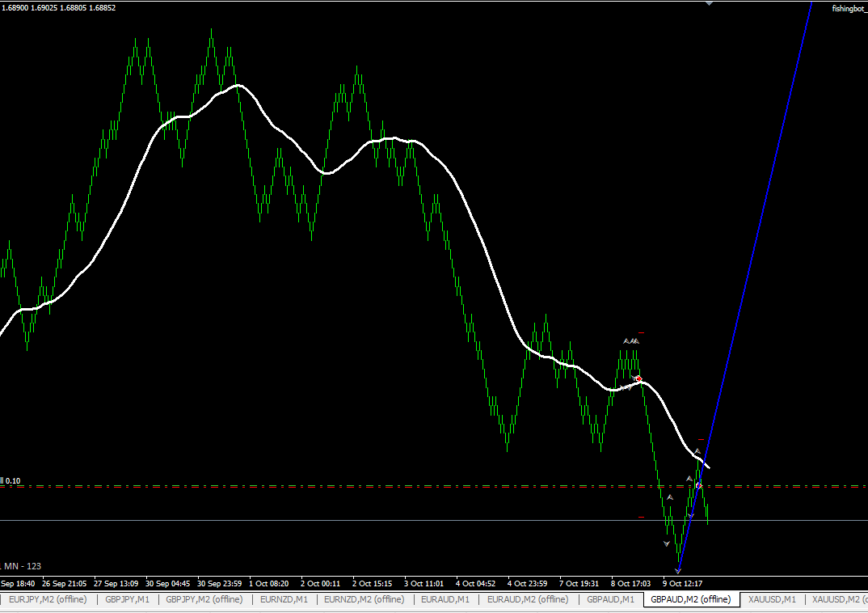Click the red diamond marker on the dashed order line
The image size is (868, 613).
(x=698, y=486)
